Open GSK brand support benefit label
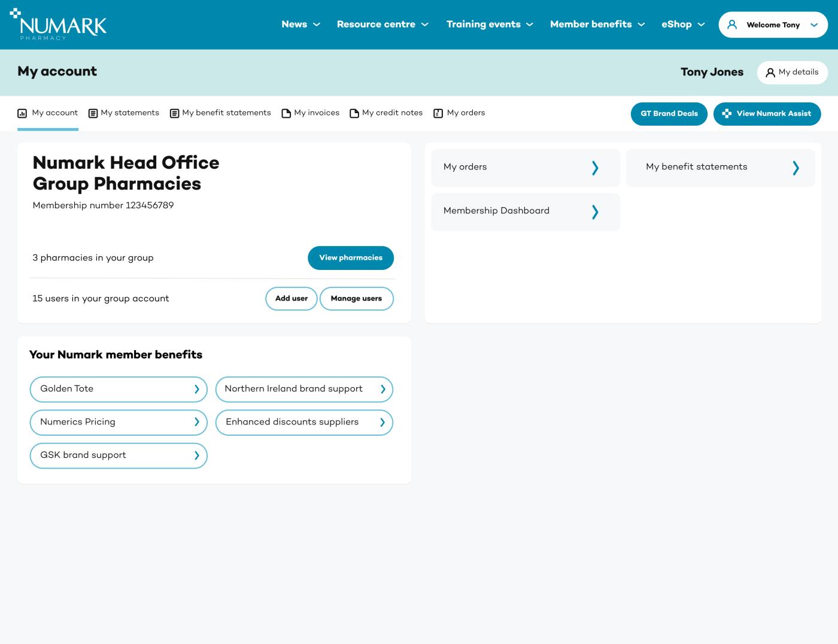The image size is (838, 644). click(x=83, y=455)
